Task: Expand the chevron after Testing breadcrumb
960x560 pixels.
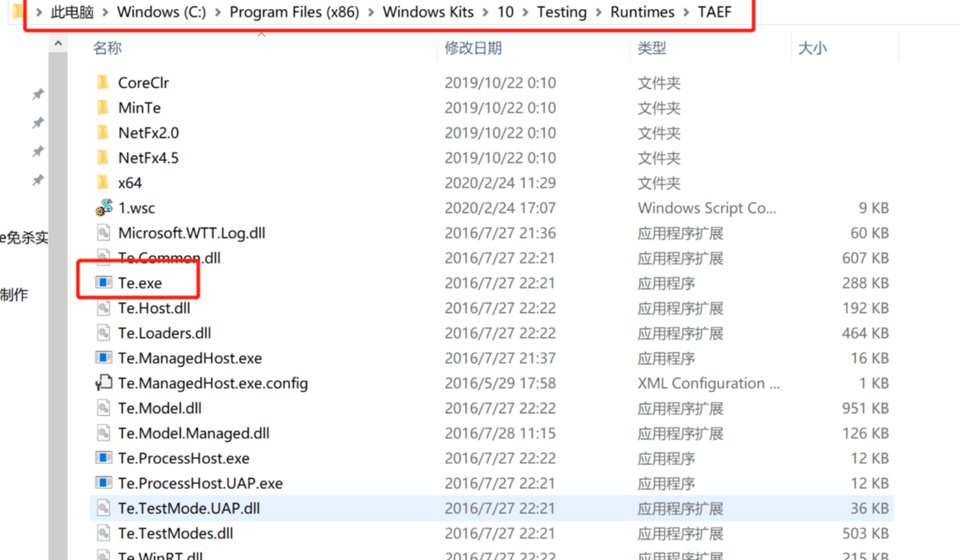Action: tap(599, 12)
